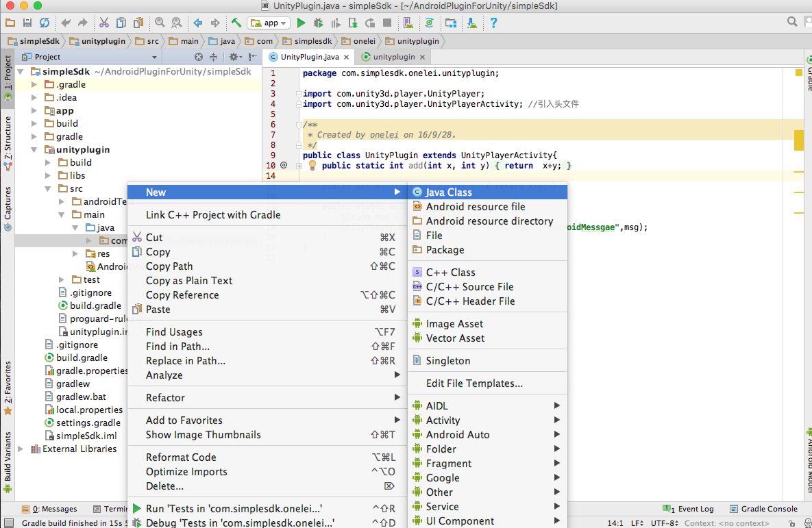
Task: Select Android resource file menu entry
Action: 487,207
